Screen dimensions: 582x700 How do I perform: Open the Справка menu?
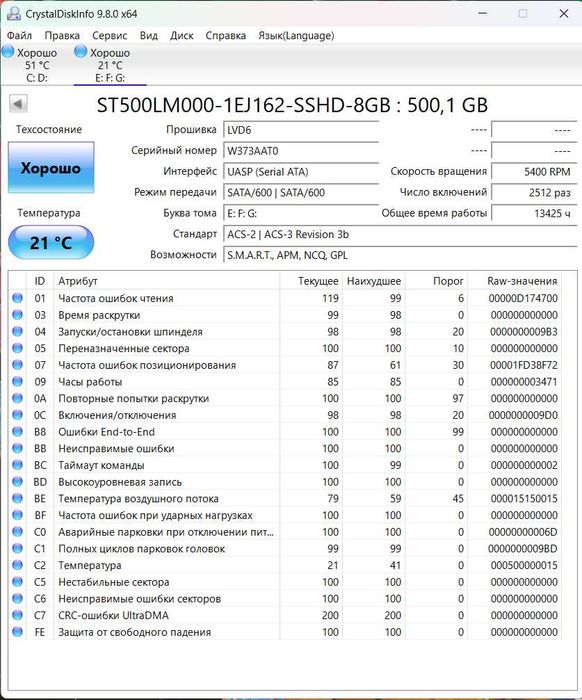(x=225, y=35)
